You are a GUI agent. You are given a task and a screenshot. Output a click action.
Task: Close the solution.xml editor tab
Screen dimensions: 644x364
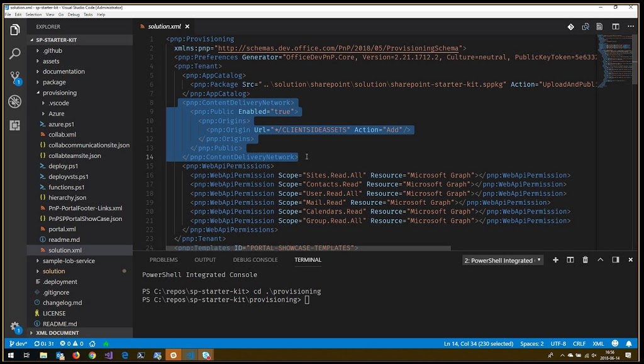(187, 26)
